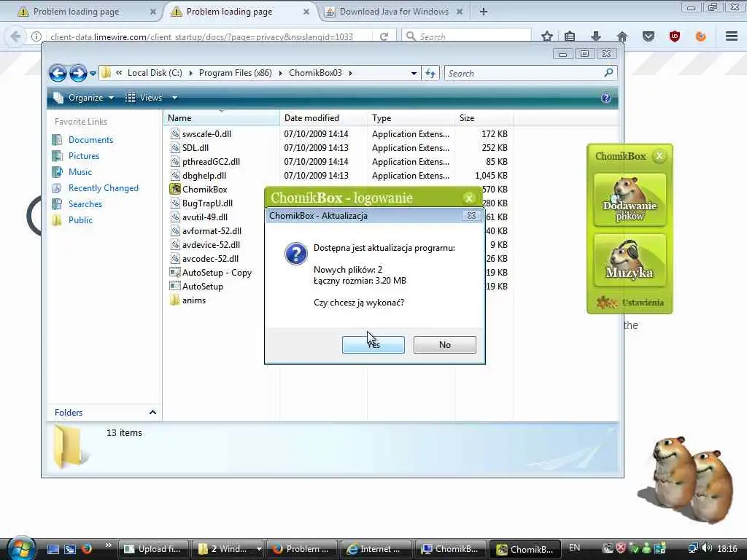Image resolution: width=747 pixels, height=560 pixels.
Task: Expand the address bar history dropdown
Action: 414,74
